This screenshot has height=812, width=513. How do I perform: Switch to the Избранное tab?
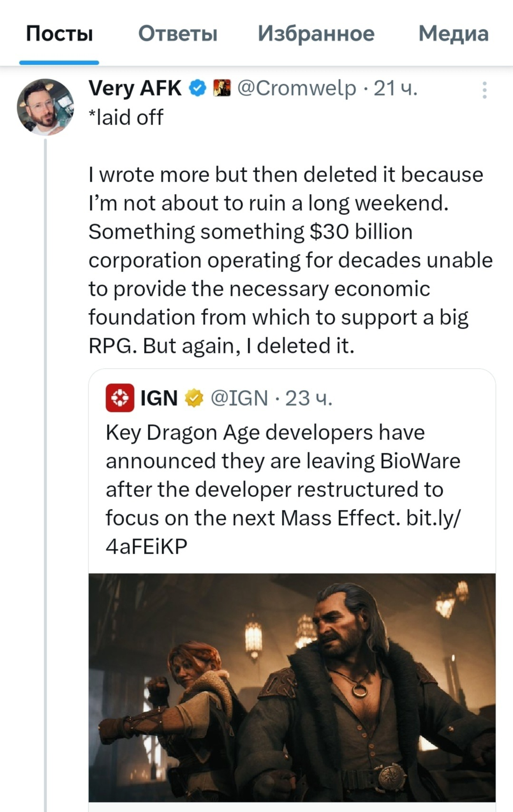(x=316, y=34)
